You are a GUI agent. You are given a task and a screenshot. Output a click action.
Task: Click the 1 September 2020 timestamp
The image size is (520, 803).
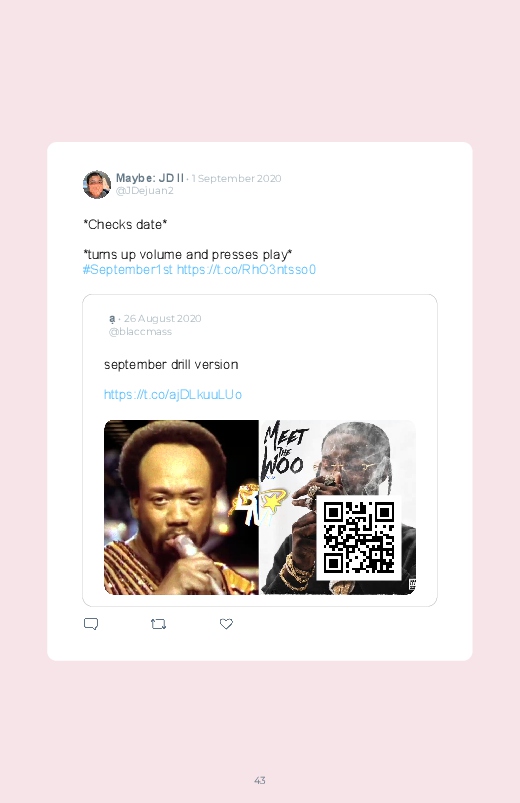237,178
